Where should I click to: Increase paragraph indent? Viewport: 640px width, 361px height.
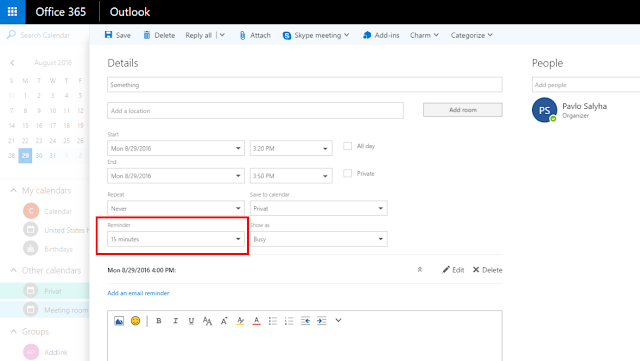coord(322,321)
